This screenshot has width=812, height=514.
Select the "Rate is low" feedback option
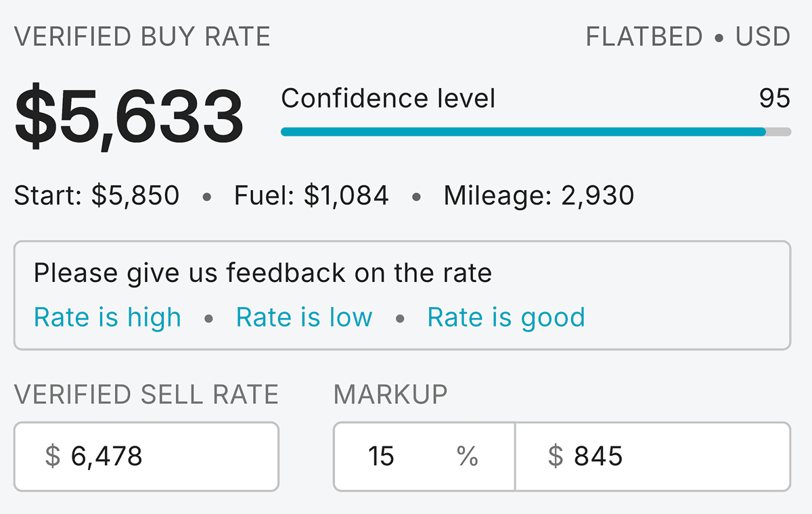click(304, 317)
